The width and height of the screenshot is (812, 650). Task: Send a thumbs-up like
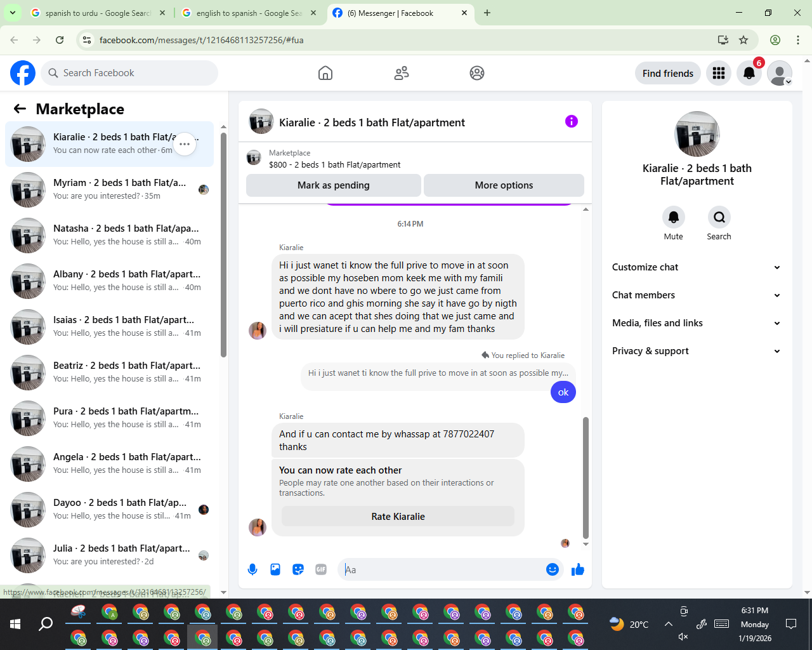578,569
